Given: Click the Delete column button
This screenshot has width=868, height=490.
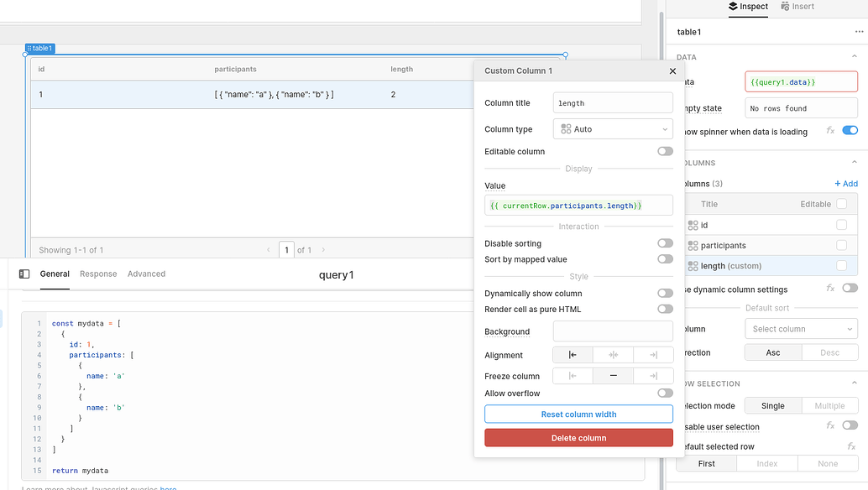Looking at the screenshot, I should [x=578, y=437].
